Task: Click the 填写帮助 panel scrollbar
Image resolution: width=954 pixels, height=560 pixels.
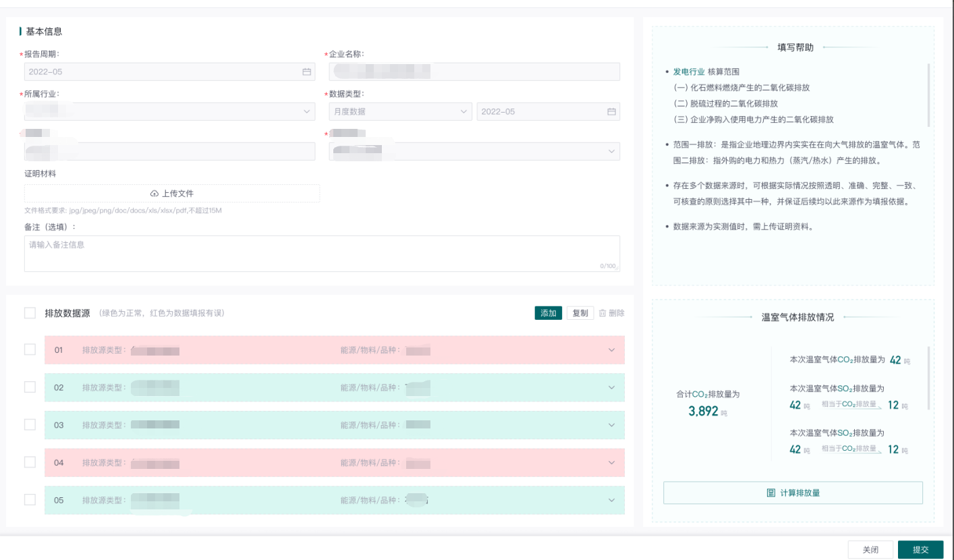Action: [x=928, y=95]
